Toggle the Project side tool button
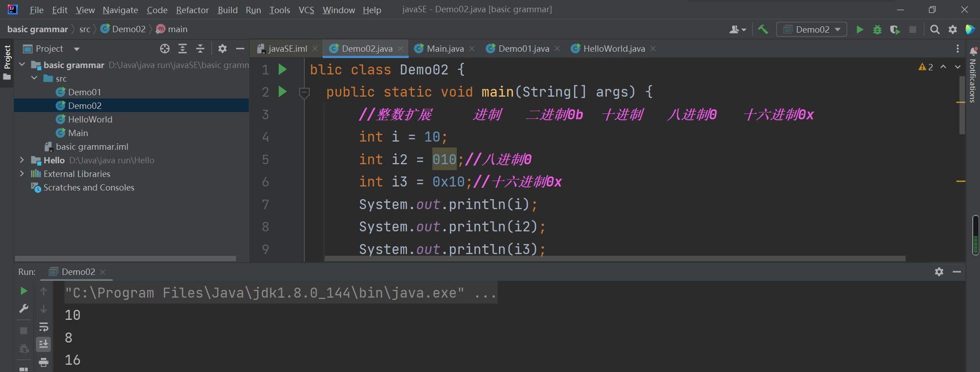The height and width of the screenshot is (372, 980). point(7,62)
